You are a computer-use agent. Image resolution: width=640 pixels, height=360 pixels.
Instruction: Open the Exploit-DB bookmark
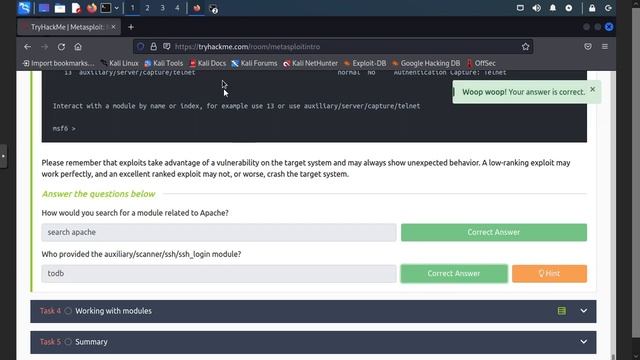click(365, 63)
